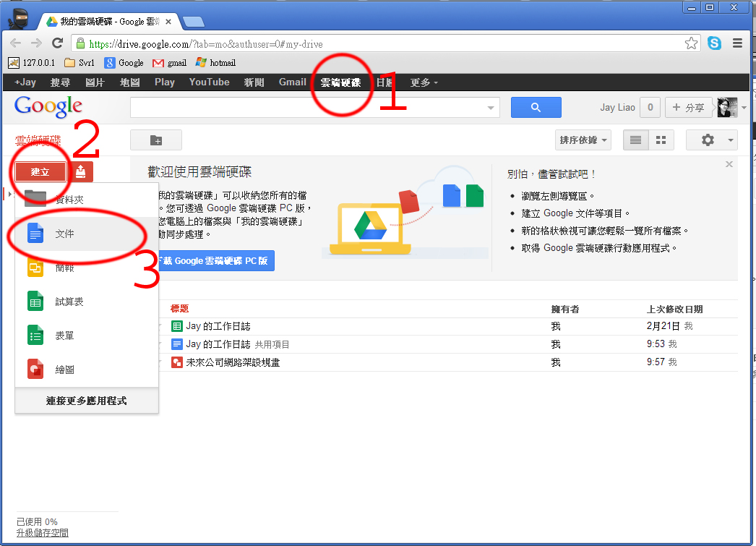This screenshot has width=756, height=546.
Task: Reload the page with refresh icon
Action: point(57,43)
